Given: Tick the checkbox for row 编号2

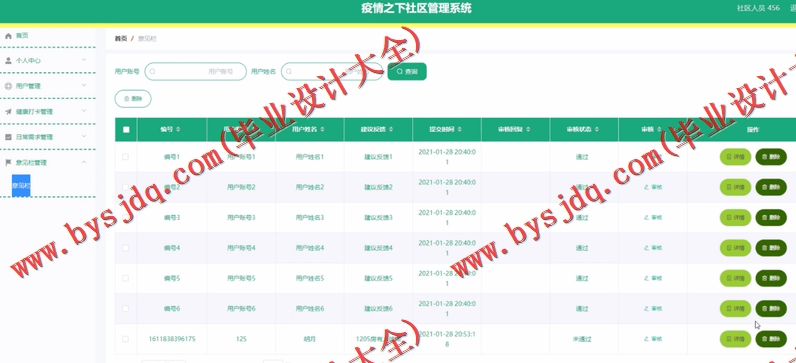Looking at the screenshot, I should coord(125,187).
